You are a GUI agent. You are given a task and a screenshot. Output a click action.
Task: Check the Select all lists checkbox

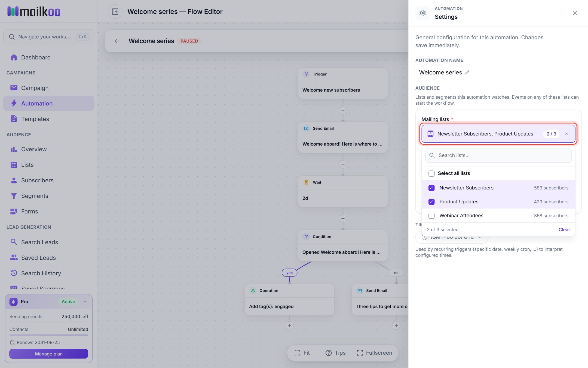[431, 173]
